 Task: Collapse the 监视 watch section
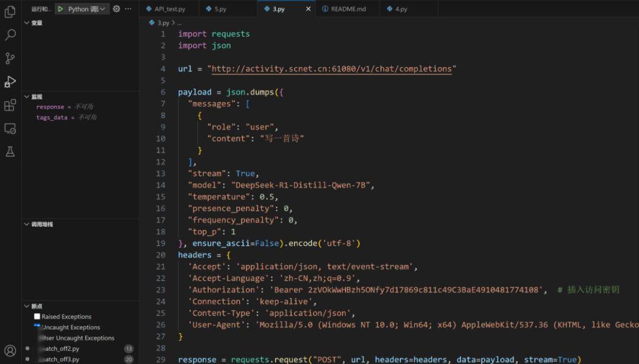(x=27, y=96)
